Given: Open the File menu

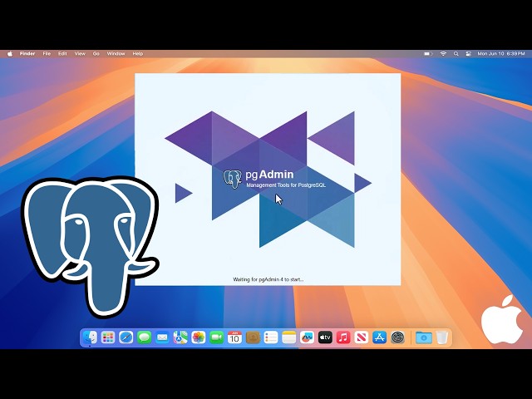Looking at the screenshot, I should click(x=47, y=53).
